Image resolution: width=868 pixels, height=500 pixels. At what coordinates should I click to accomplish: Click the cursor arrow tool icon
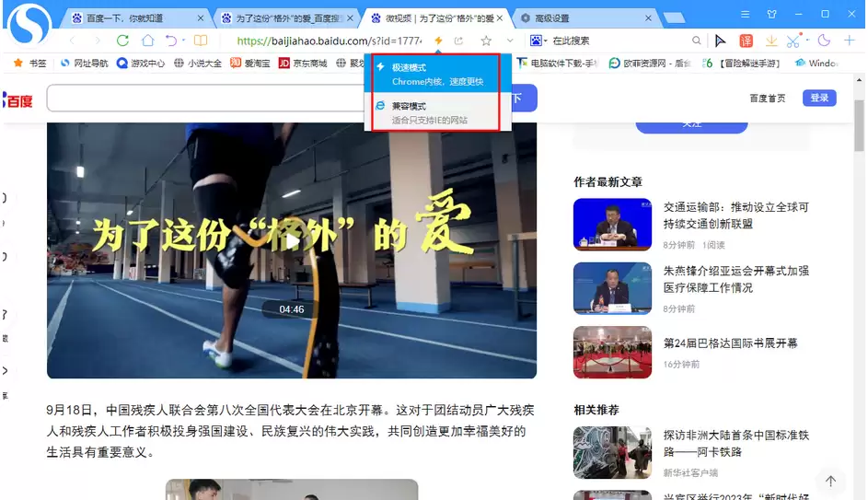tap(720, 41)
